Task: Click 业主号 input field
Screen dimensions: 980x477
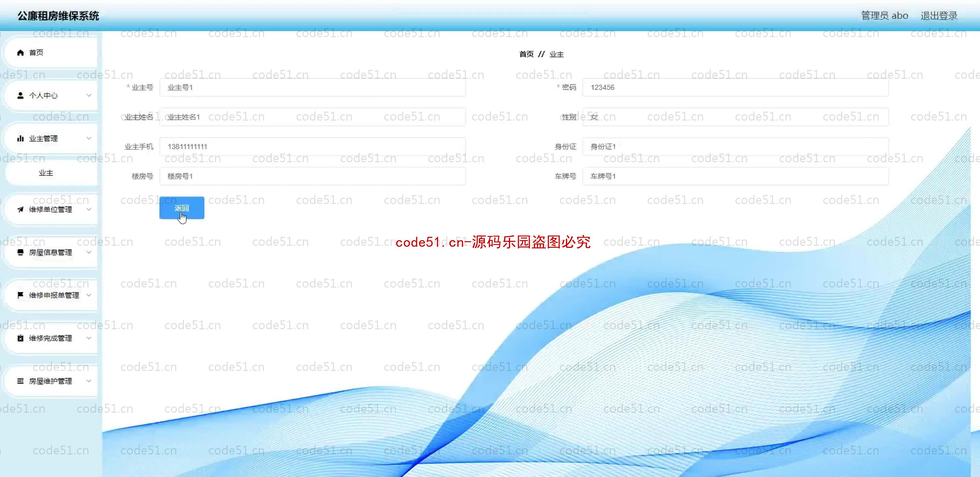Action: 312,87
